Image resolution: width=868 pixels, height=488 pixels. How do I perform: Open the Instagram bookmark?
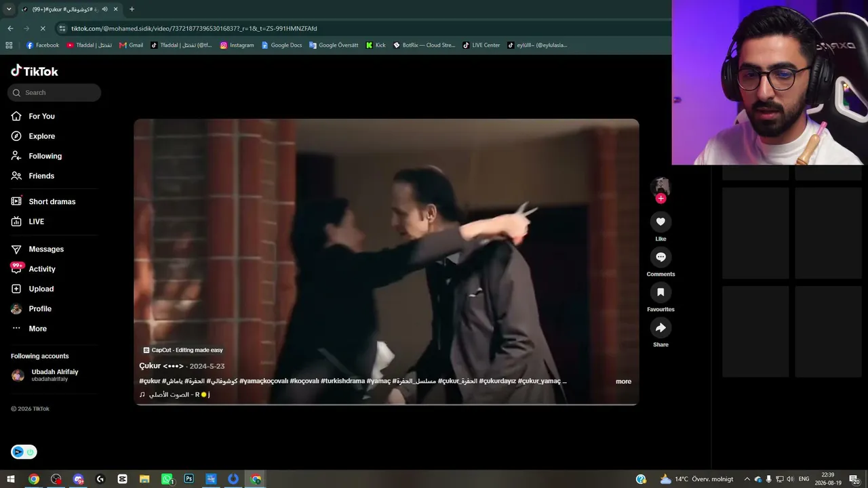pos(237,45)
